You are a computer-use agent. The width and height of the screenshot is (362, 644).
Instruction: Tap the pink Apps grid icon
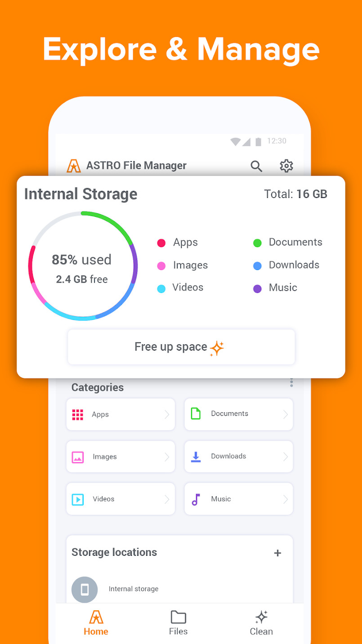coord(78,414)
